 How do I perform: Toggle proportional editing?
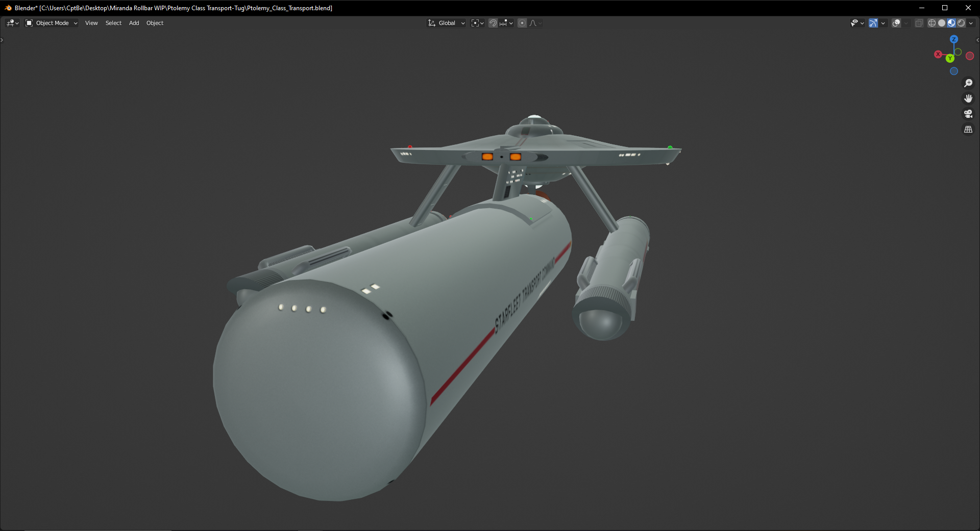pos(522,23)
